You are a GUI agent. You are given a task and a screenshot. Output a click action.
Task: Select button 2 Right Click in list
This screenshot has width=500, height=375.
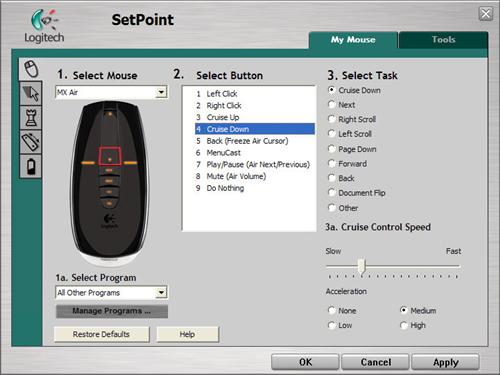(x=255, y=105)
